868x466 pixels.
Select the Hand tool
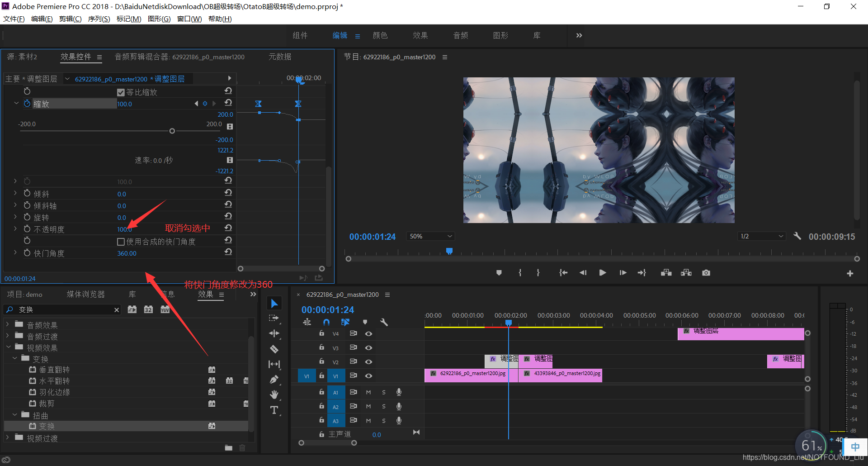point(274,395)
